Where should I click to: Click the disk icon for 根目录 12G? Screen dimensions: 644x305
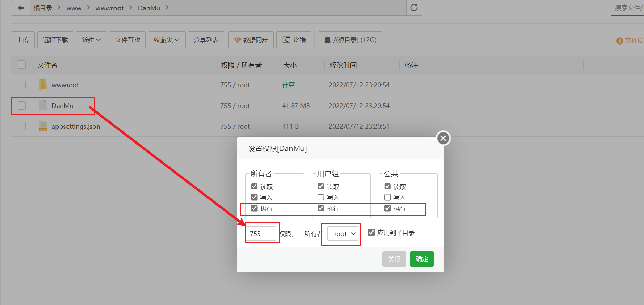tap(328, 40)
